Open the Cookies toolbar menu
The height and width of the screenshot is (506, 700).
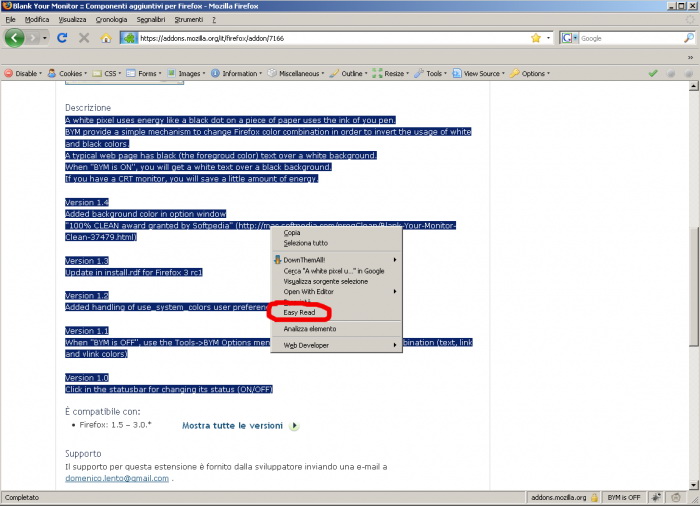pyautogui.click(x=67, y=73)
